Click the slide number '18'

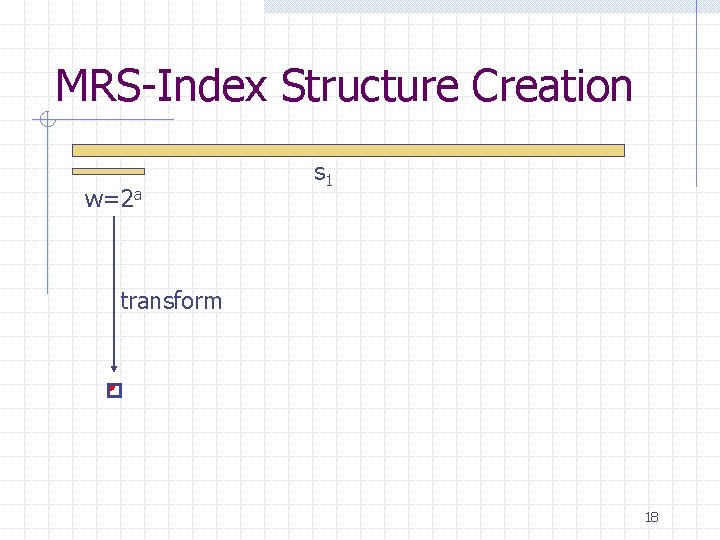click(652, 518)
